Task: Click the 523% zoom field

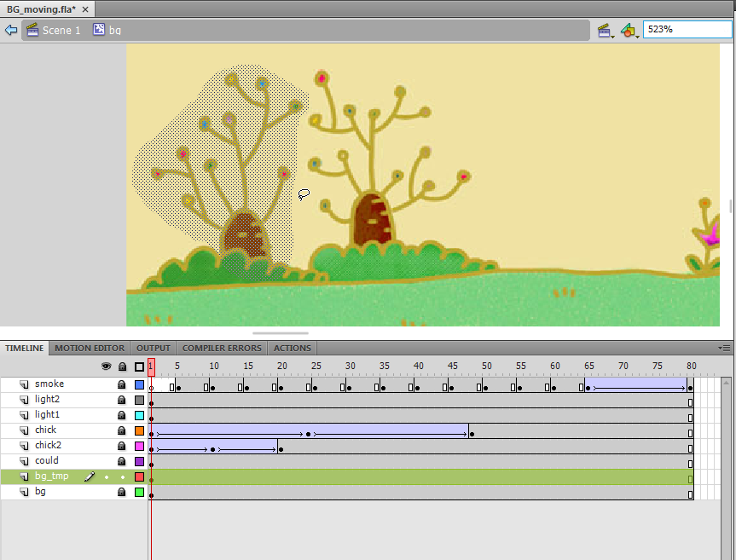Action: point(687,29)
